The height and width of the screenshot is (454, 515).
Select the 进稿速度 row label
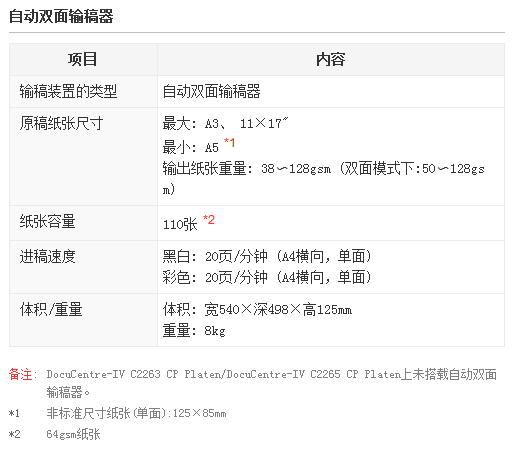(47, 256)
